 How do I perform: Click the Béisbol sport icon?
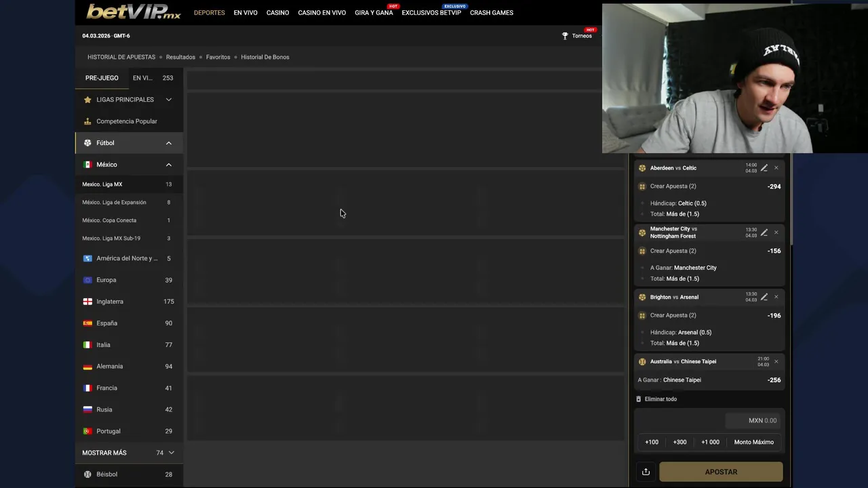tap(87, 474)
